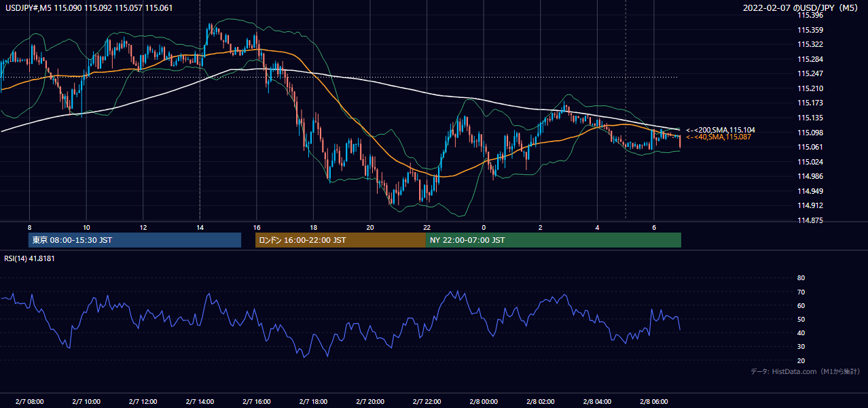Select the ロンドン 16:00-22:00 JST session bar
868x408 pixels.
(x=340, y=240)
